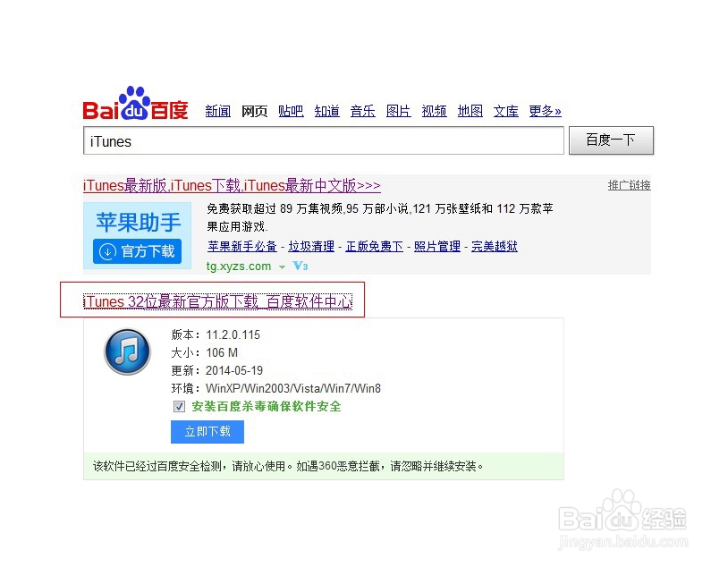Click the size text 106 M
Image resolution: width=728 pixels, height=567 pixels.
(222, 353)
